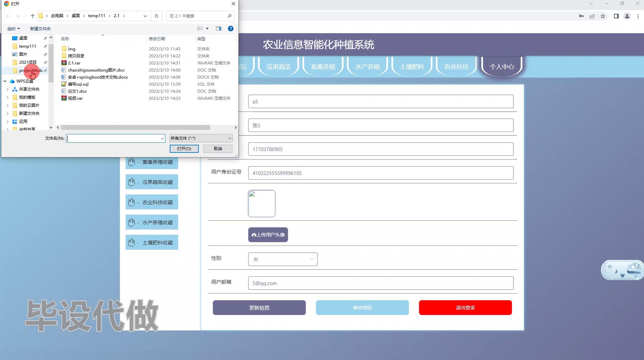Open the 瓜果蔬菜 navigation tab
644x360 pixels.
(278, 66)
